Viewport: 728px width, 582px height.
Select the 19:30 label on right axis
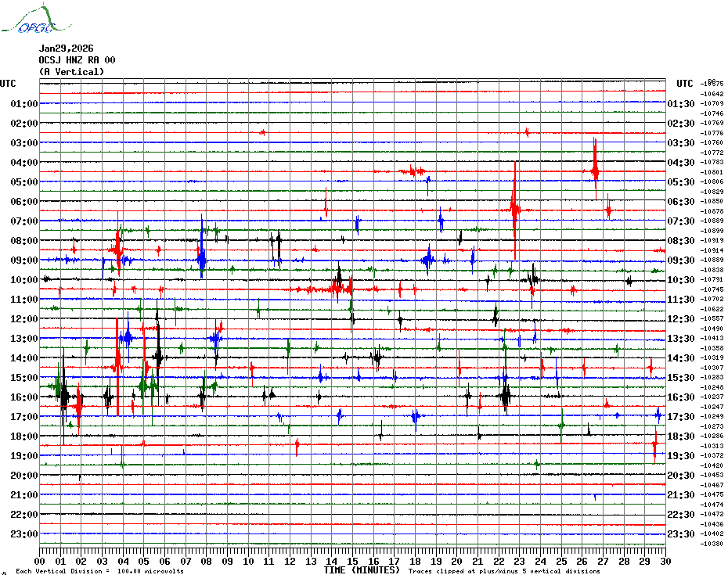pyautogui.click(x=681, y=456)
